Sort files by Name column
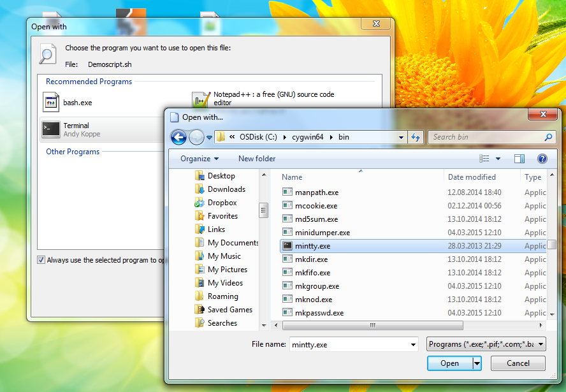Image resolution: width=566 pixels, height=392 pixels. click(361, 177)
